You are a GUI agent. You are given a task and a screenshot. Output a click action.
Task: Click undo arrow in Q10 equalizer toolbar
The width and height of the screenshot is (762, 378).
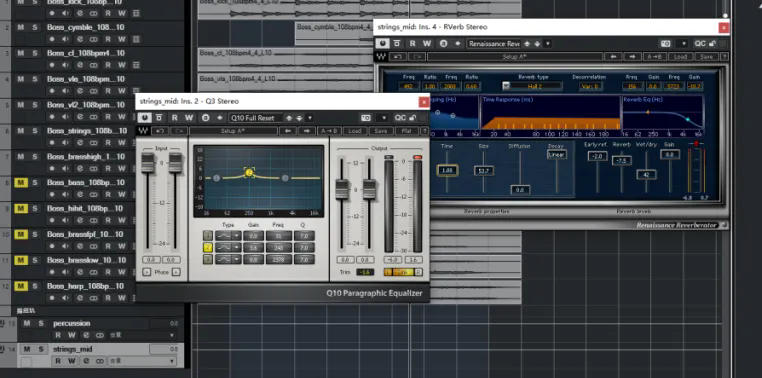160,131
